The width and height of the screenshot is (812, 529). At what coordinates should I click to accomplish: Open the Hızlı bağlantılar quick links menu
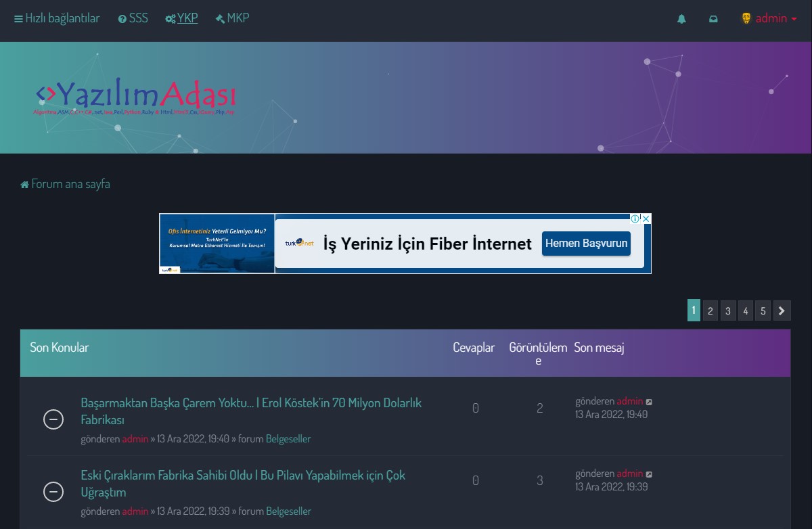[x=57, y=18]
